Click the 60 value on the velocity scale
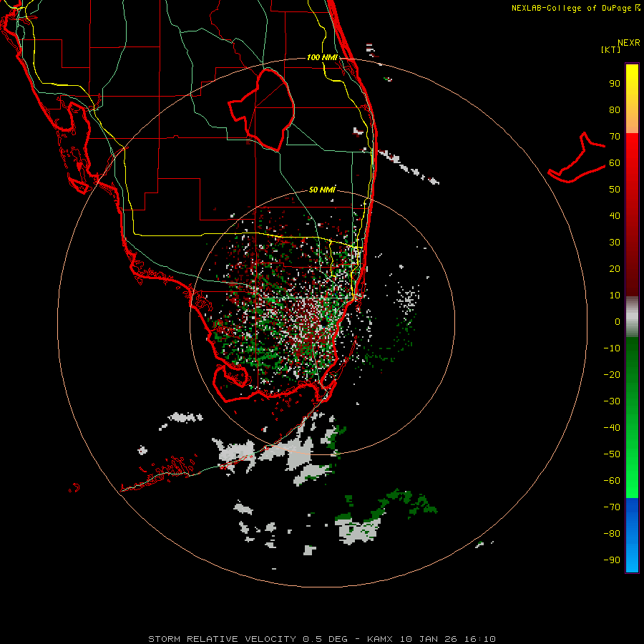Image resolution: width=644 pixels, height=644 pixels. coord(615,163)
